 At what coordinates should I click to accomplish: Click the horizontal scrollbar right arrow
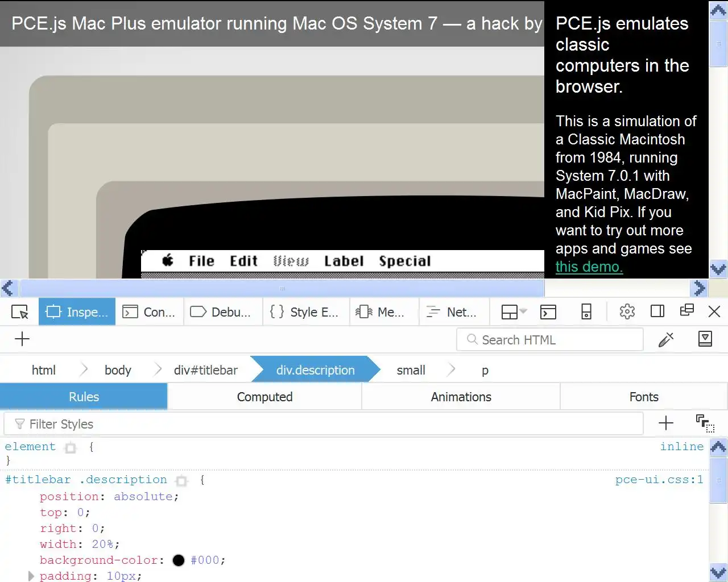[700, 288]
